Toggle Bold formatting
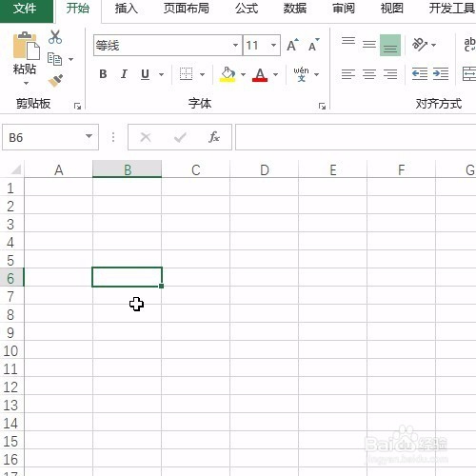476x476 pixels. [x=103, y=74]
